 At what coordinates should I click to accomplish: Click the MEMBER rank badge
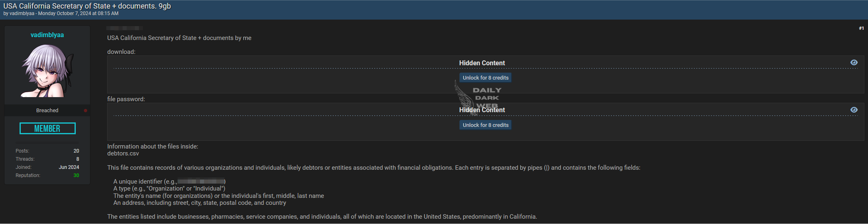click(47, 129)
